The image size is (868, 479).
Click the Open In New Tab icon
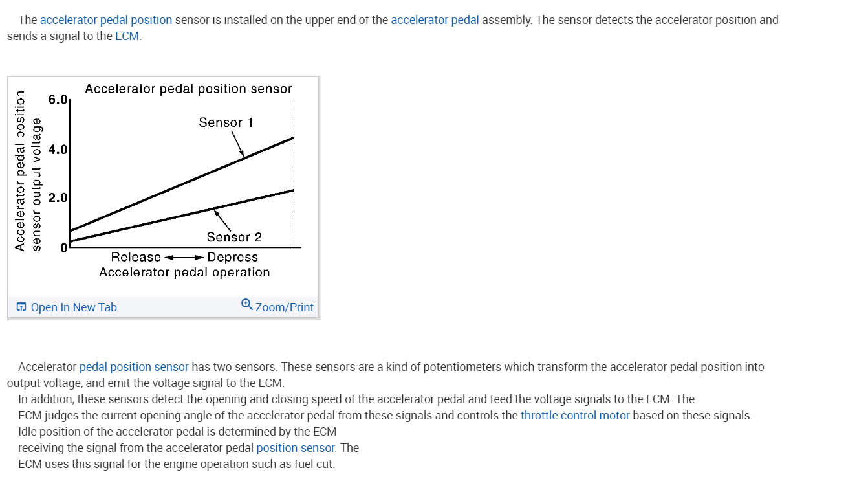tap(21, 307)
